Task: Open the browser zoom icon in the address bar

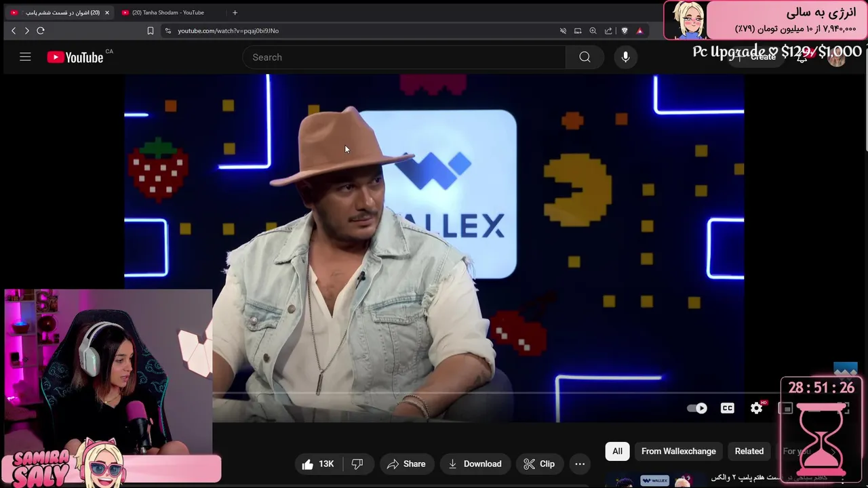Action: [593, 30]
